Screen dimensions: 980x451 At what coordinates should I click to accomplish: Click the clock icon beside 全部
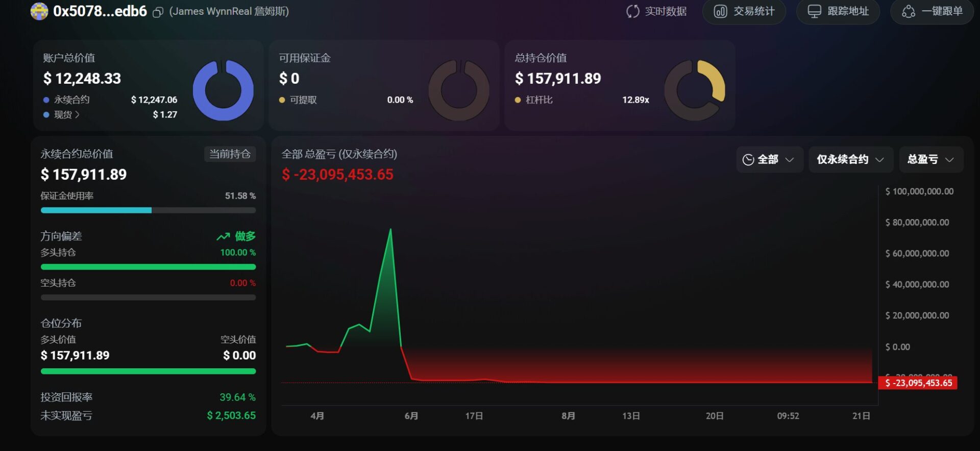pyautogui.click(x=748, y=160)
